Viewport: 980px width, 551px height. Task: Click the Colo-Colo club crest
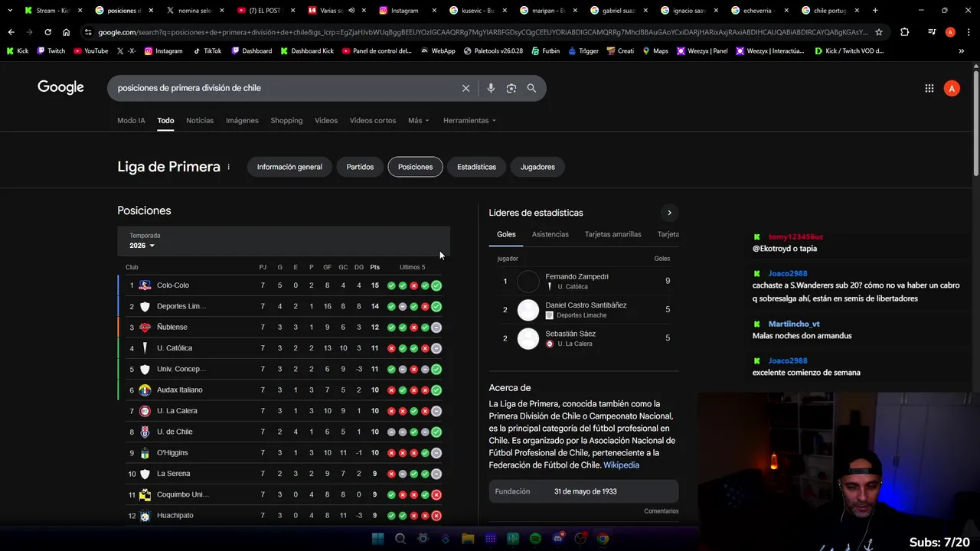point(145,285)
